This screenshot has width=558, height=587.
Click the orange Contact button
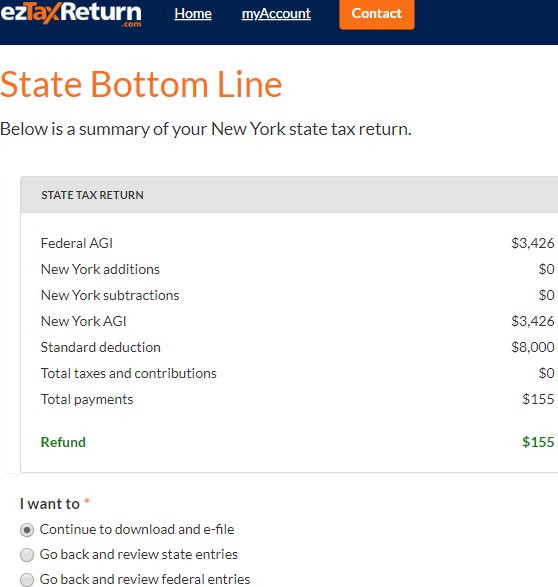376,14
